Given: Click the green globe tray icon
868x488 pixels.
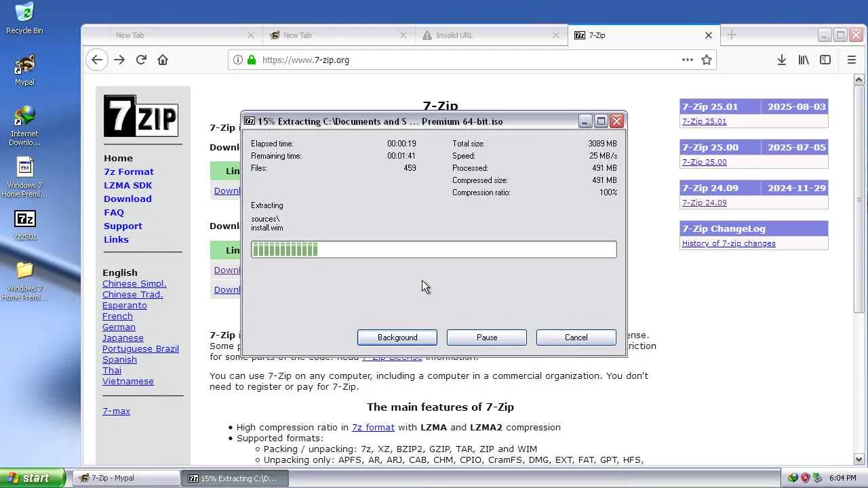Looking at the screenshot, I should (793, 478).
